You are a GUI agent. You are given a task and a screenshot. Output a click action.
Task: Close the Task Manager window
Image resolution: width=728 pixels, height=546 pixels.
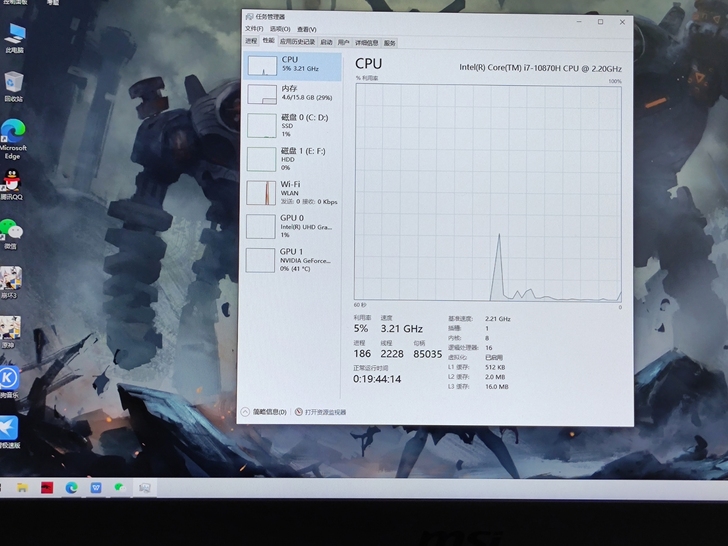click(622, 22)
